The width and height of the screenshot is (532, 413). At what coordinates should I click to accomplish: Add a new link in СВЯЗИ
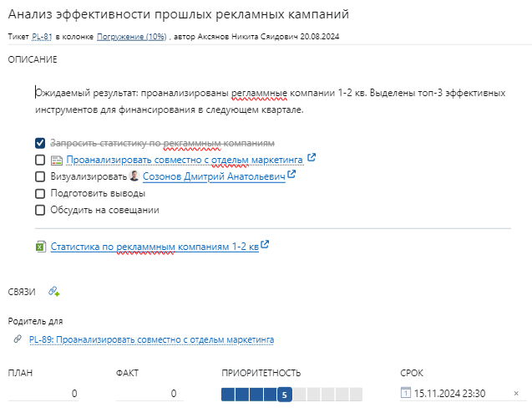pyautogui.click(x=54, y=292)
